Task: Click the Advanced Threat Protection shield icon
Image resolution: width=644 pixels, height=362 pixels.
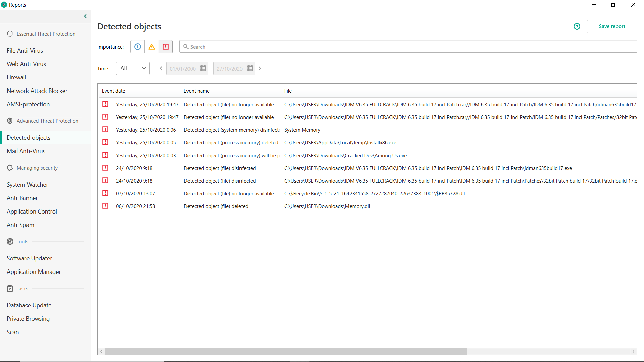Action: click(10, 121)
